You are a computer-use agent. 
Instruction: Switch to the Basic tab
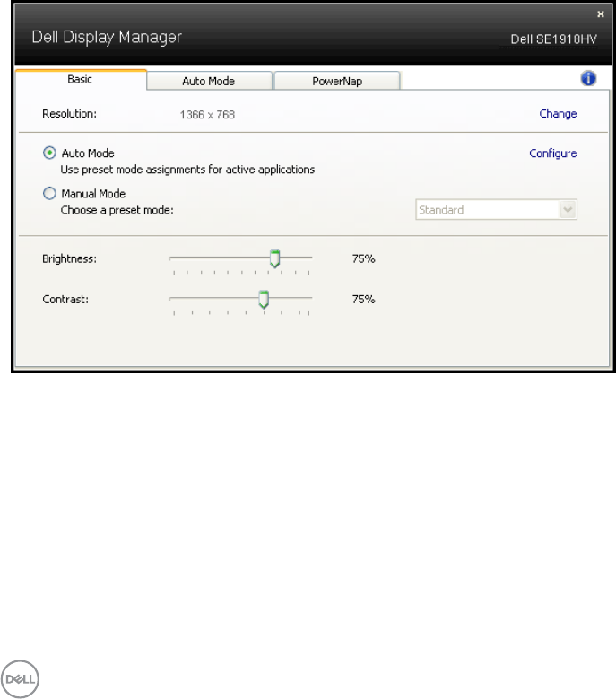tap(80, 79)
